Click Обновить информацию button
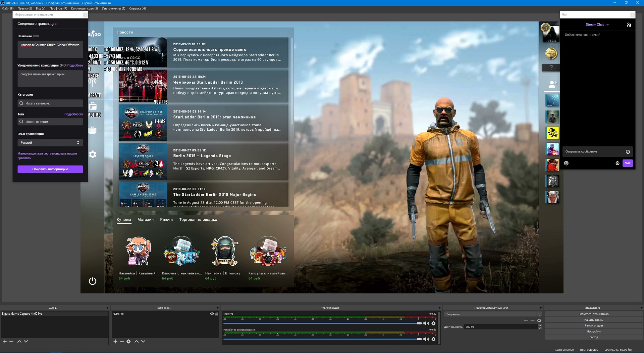The width and height of the screenshot is (644, 353). (x=50, y=169)
